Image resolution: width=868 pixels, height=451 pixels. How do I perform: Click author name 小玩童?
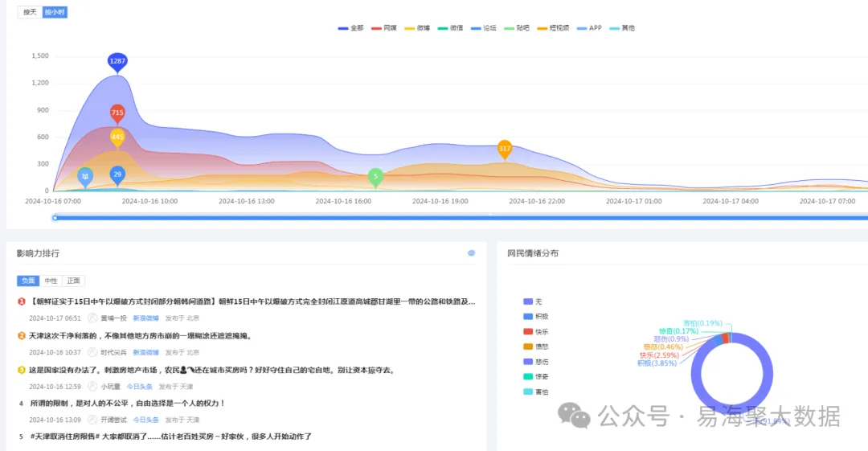pyautogui.click(x=110, y=387)
